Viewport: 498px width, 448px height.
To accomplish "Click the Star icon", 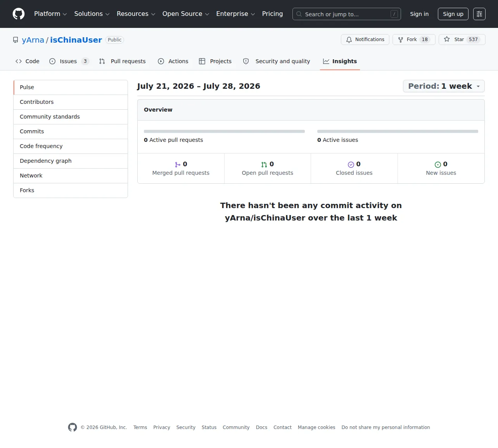I will (x=447, y=39).
